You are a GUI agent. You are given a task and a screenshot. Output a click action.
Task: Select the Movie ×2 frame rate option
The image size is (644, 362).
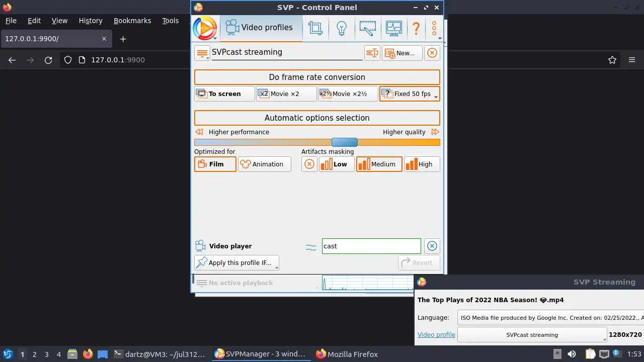[286, 94]
